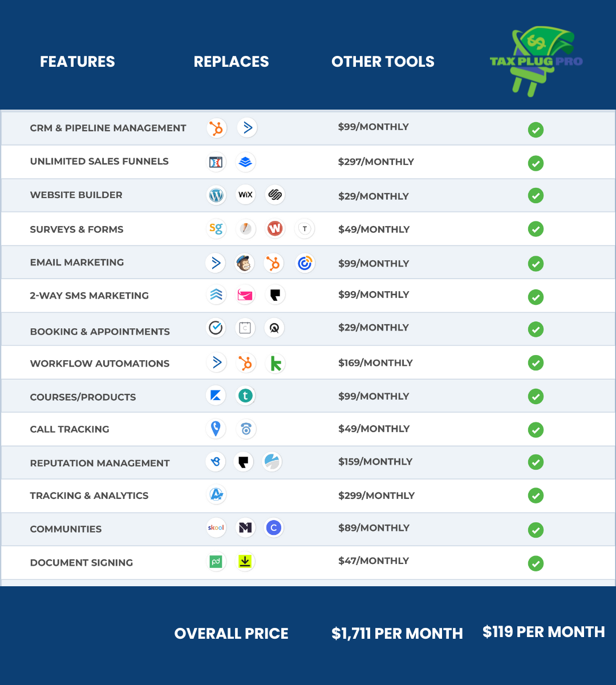Select the teal 't' icon in Courses/Products row
The width and height of the screenshot is (616, 685).
click(x=245, y=396)
